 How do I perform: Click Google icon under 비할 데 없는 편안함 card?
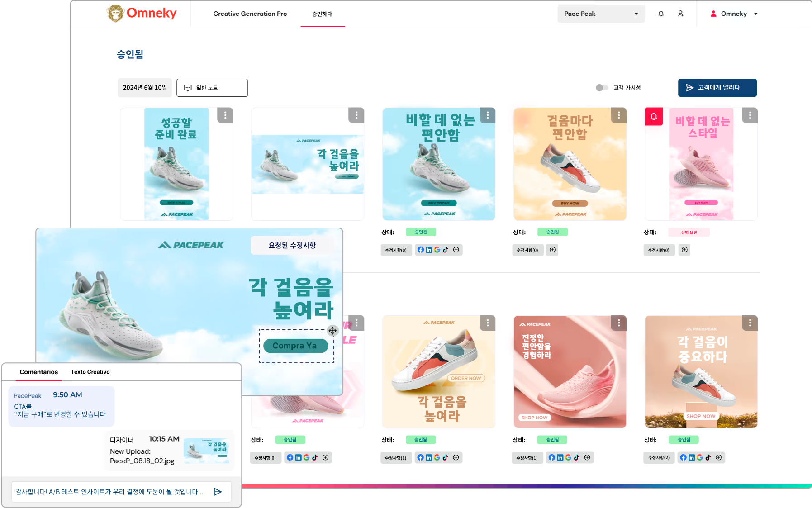click(437, 250)
